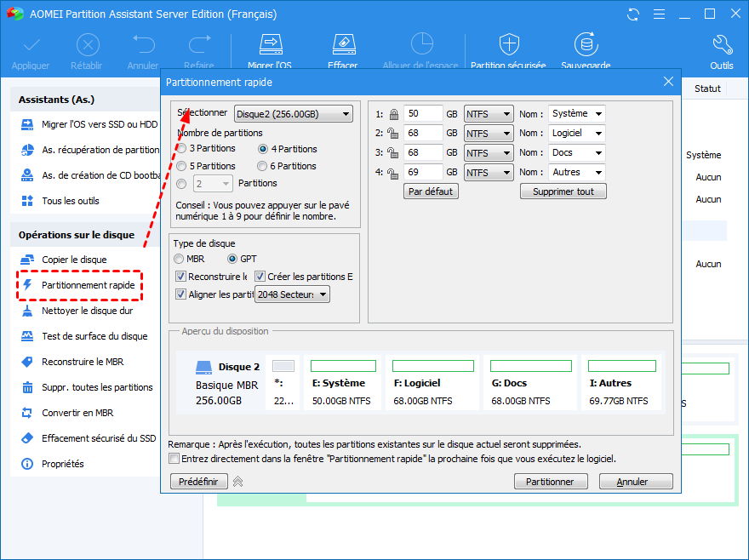
Task: Toggle lock icon for partition 3
Action: (x=392, y=153)
